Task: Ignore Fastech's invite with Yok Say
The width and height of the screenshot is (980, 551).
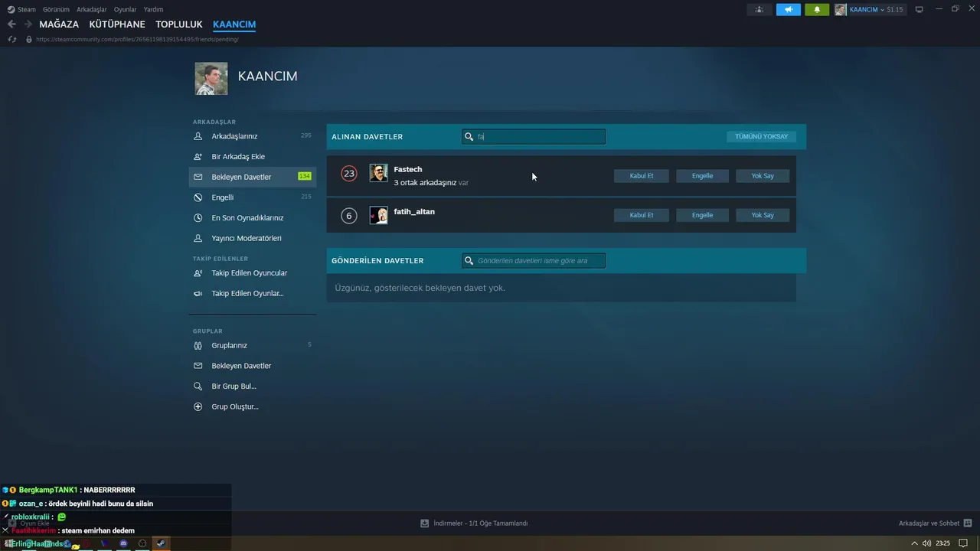Action: tap(763, 176)
